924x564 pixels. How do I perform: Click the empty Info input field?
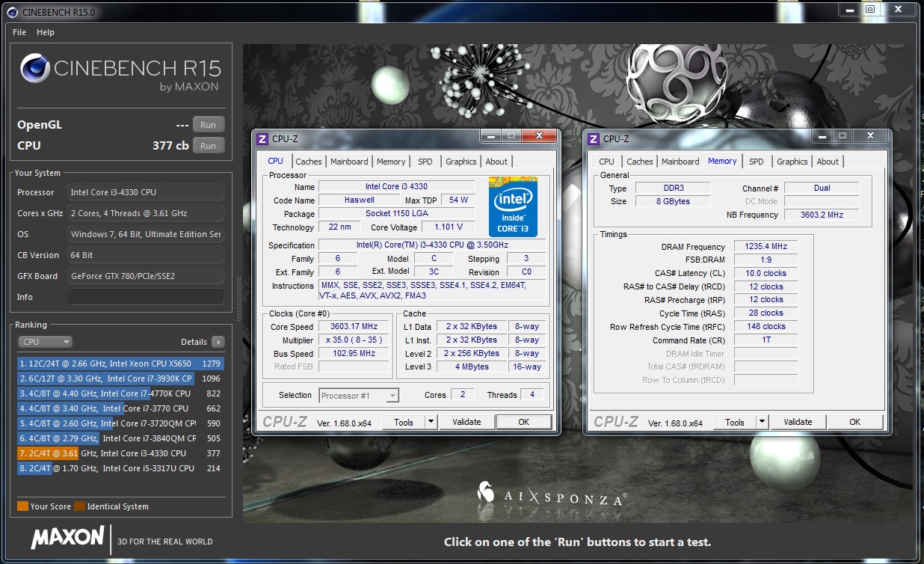pyautogui.click(x=146, y=297)
